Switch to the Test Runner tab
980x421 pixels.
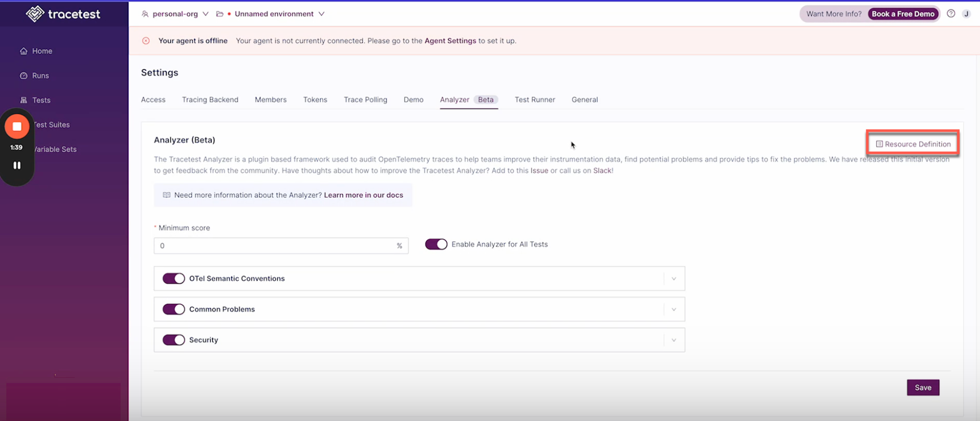click(534, 99)
